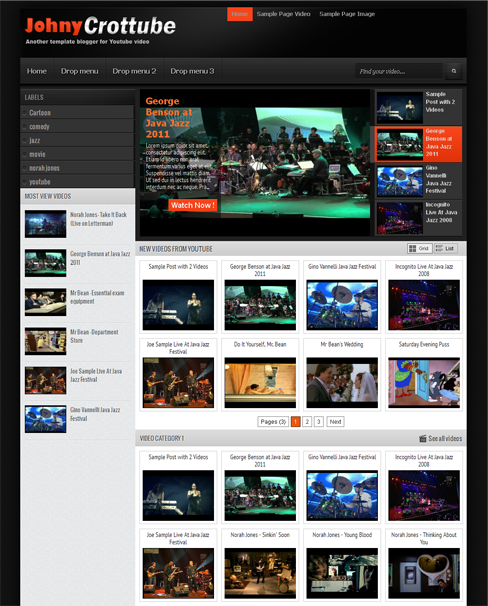The width and height of the screenshot is (488, 606).
Task: Open Incognito video in New Videos grid
Action: 424,297
